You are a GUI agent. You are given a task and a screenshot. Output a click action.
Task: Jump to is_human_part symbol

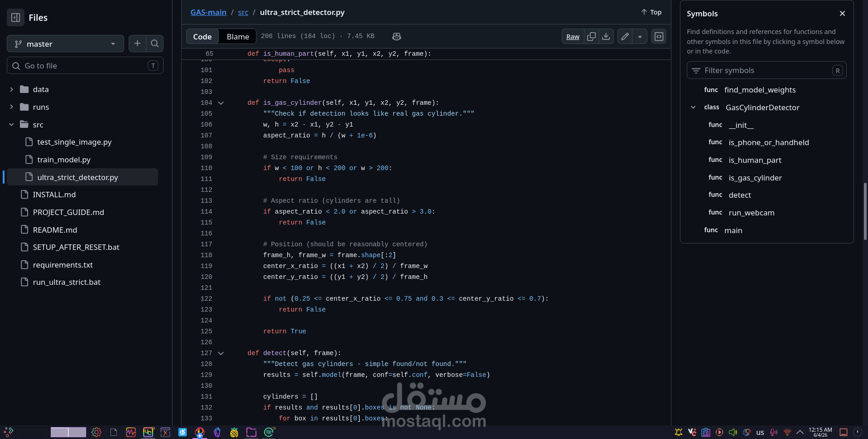click(755, 160)
